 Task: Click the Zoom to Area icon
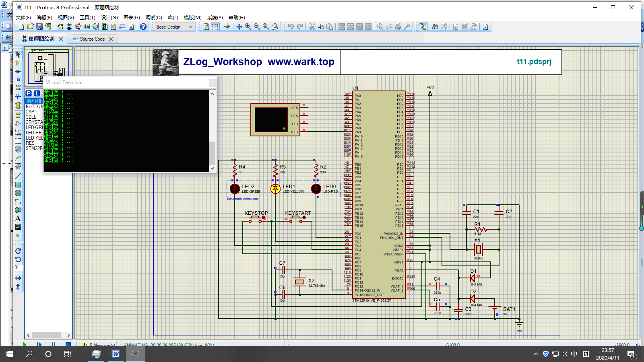click(275, 27)
